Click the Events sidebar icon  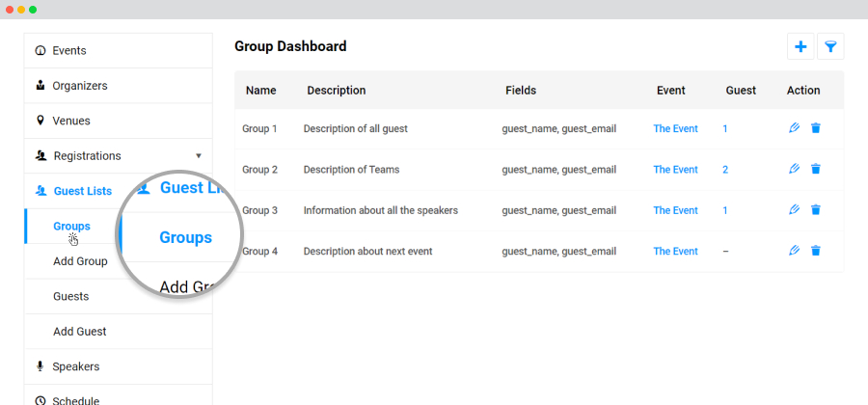[40, 51]
